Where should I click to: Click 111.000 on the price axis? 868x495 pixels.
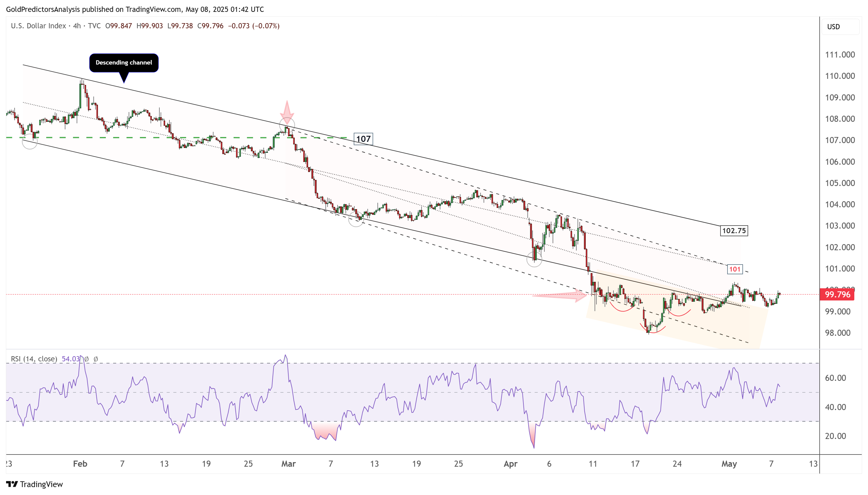(840, 54)
